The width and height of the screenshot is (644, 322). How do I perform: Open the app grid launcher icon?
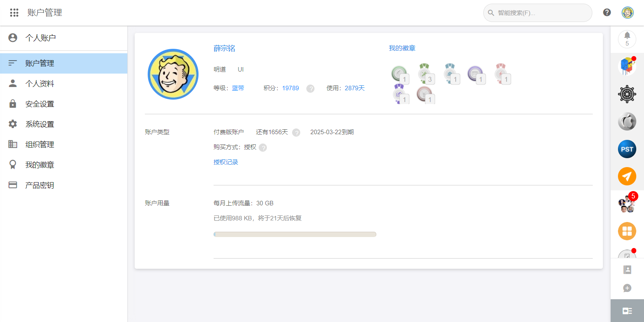click(x=14, y=13)
